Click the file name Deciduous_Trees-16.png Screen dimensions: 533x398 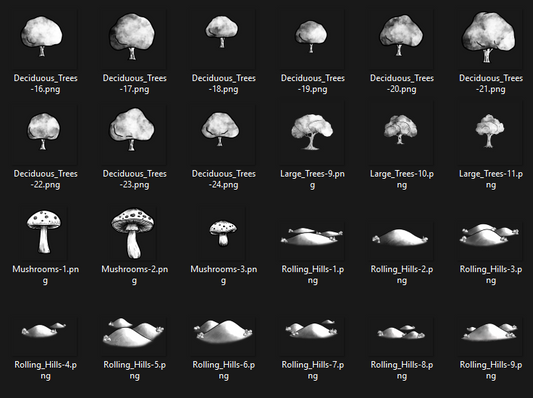point(46,84)
